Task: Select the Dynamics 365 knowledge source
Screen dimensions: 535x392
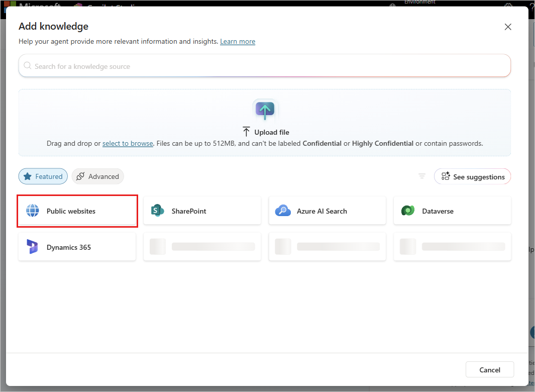Action: click(77, 247)
